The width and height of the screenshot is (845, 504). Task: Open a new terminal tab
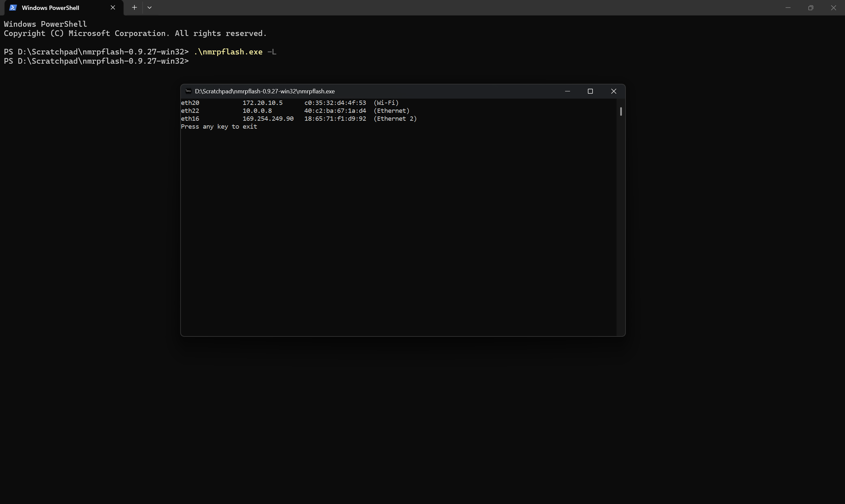(x=134, y=8)
